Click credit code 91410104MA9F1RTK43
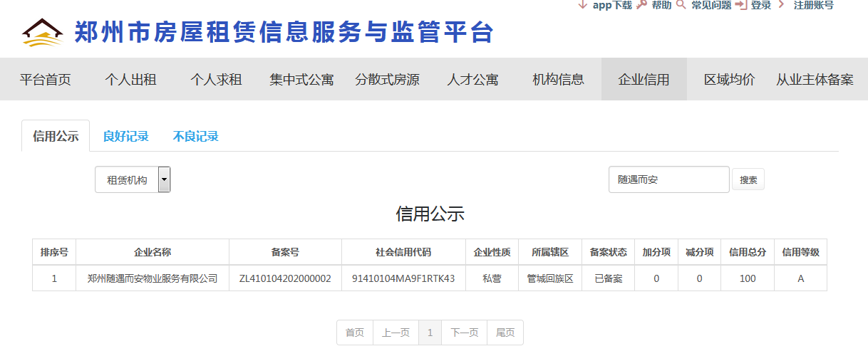Image resolution: width=868 pixels, height=361 pixels. point(403,278)
